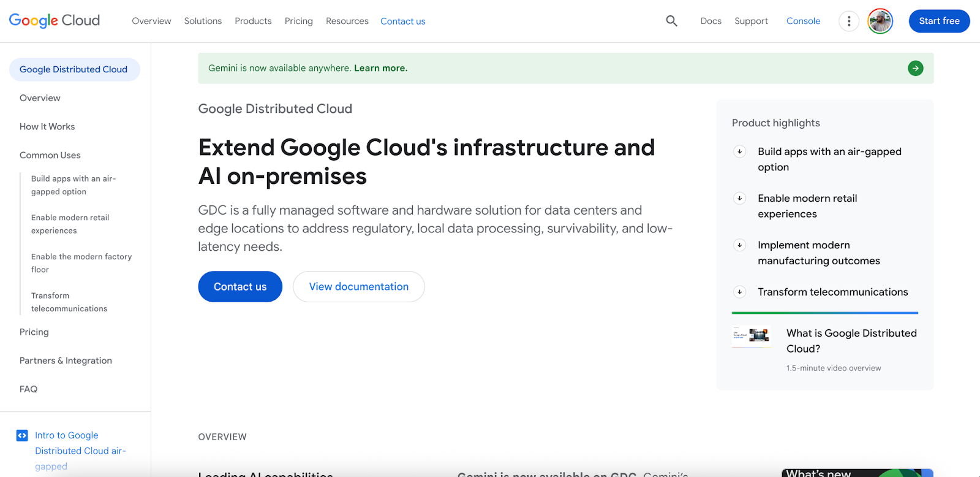Click arrow icon beside Enable modern retail
Screen dimensions: 980x477
740,198
